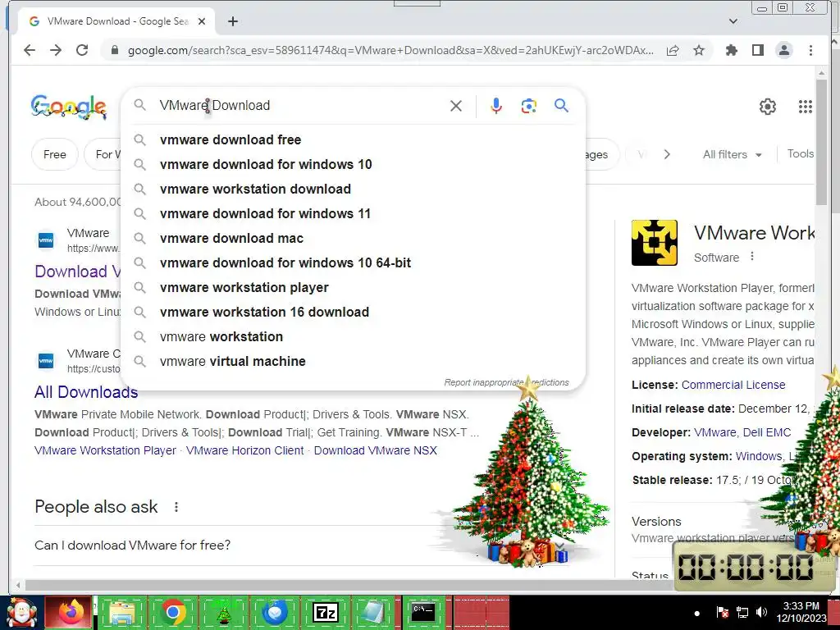The image size is (840, 630).
Task: Choose suggestion 'vmware workstation download'
Action: coord(353,189)
